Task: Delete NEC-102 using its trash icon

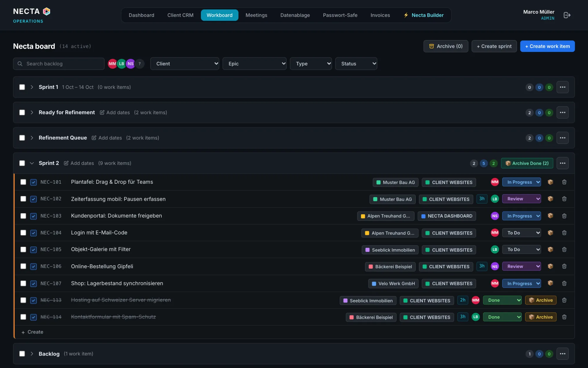Action: tap(564, 199)
